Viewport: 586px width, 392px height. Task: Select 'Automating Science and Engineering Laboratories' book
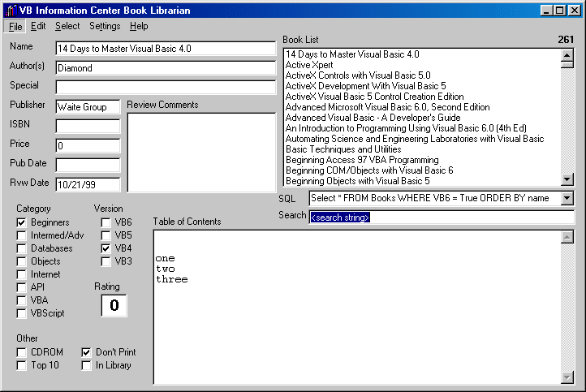(x=422, y=139)
